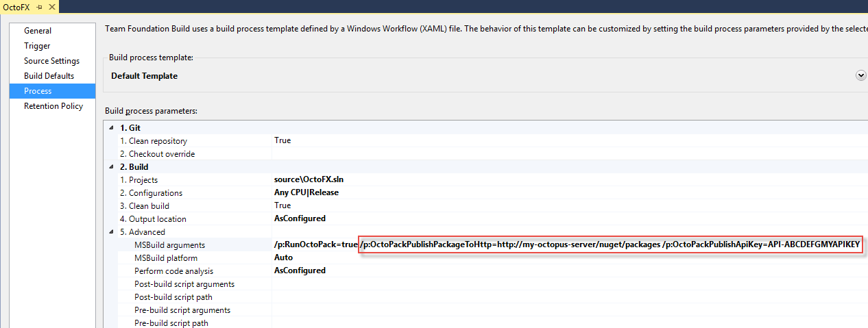Select the Clean repository row
Viewport: 868px width, 328px height.
[154, 141]
